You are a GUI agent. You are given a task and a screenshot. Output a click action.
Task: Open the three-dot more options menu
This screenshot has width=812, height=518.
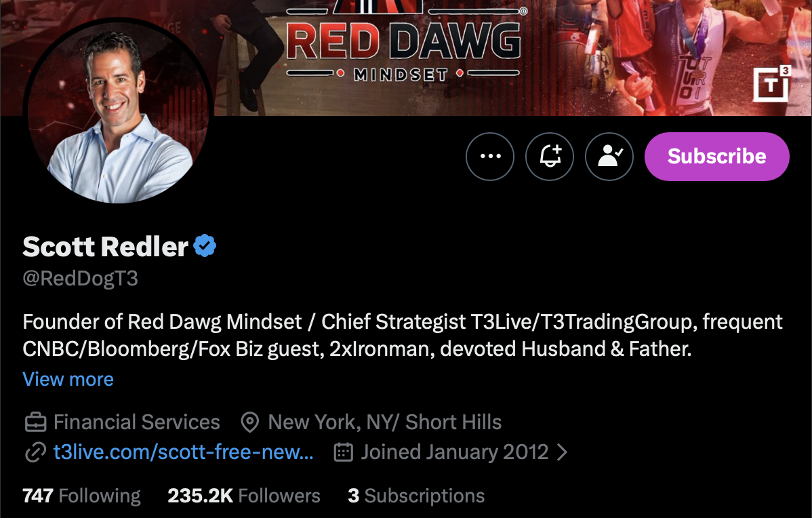[x=490, y=157]
